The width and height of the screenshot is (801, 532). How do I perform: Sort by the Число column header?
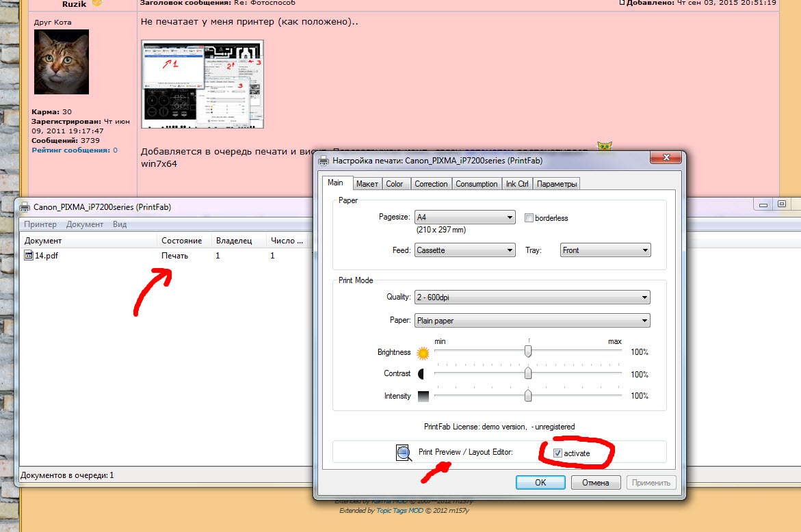coord(287,241)
